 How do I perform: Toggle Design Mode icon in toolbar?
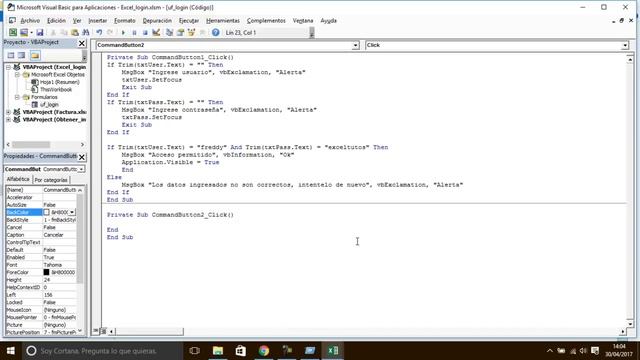coord(156,32)
